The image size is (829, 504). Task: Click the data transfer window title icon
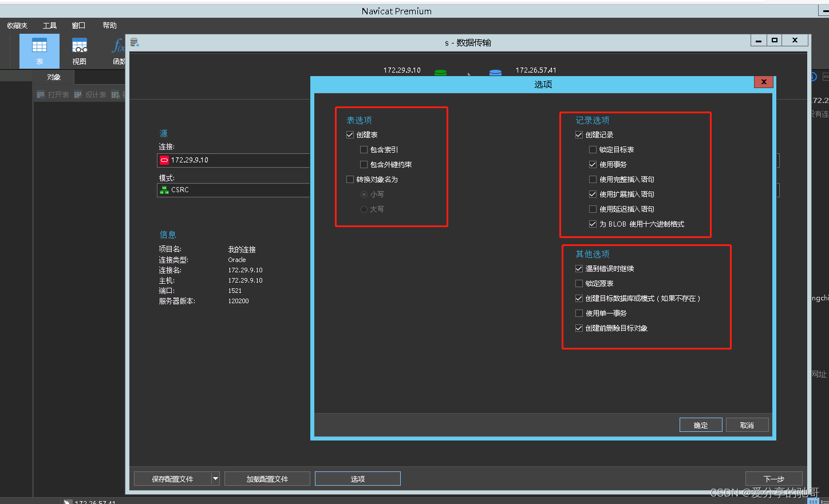[135, 42]
